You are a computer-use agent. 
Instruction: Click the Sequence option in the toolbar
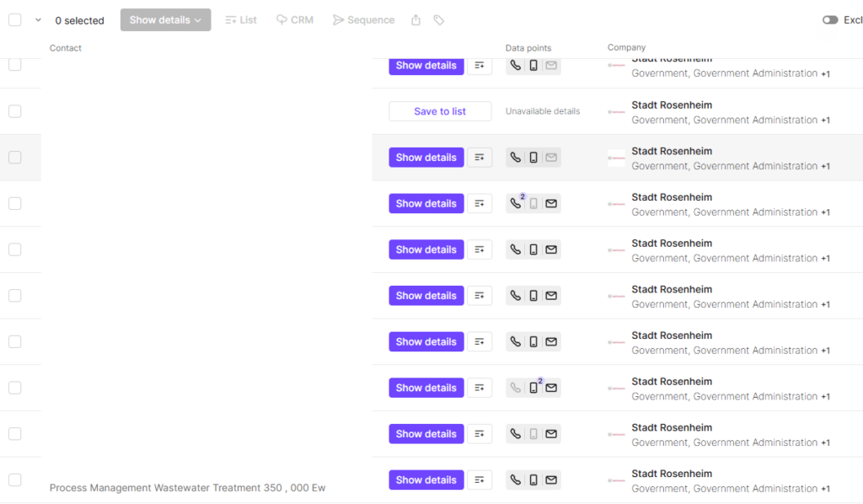click(x=363, y=20)
